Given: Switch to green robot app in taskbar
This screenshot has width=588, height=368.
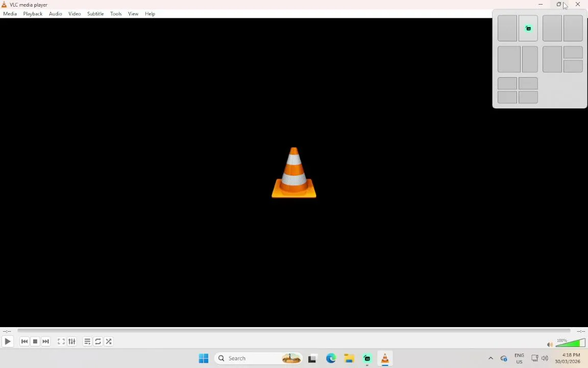Looking at the screenshot, I should tap(367, 358).
